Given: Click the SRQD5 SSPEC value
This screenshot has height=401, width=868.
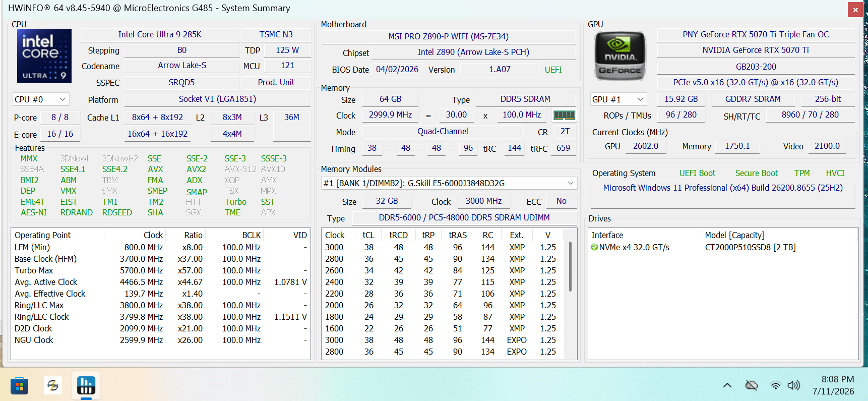Looking at the screenshot, I should (x=181, y=82).
